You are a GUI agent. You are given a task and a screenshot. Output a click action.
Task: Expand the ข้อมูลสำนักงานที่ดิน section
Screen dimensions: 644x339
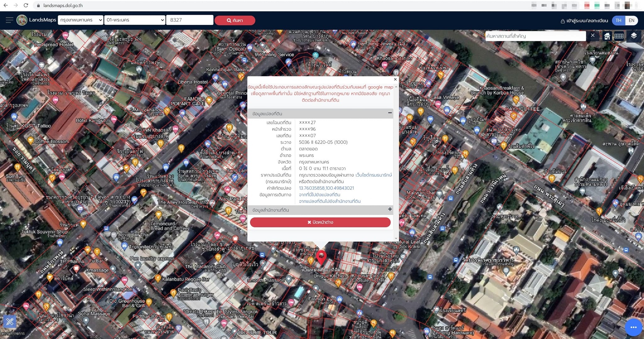pos(390,210)
